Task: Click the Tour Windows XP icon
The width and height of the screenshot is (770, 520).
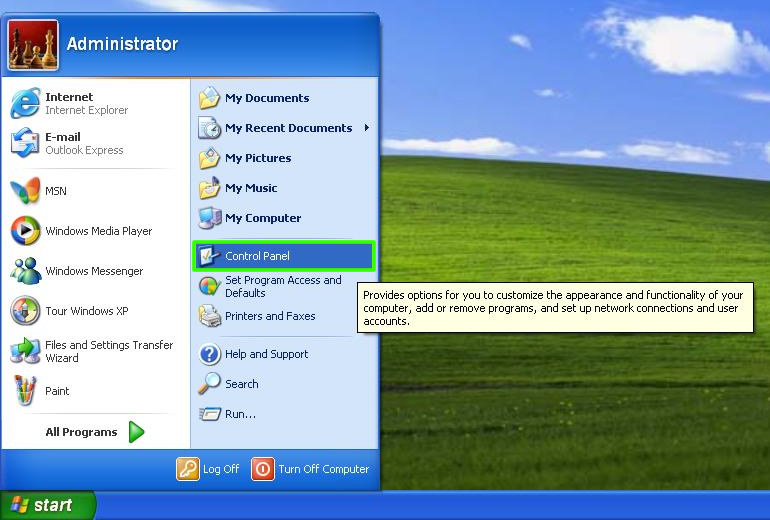Action: pyautogui.click(x=25, y=310)
